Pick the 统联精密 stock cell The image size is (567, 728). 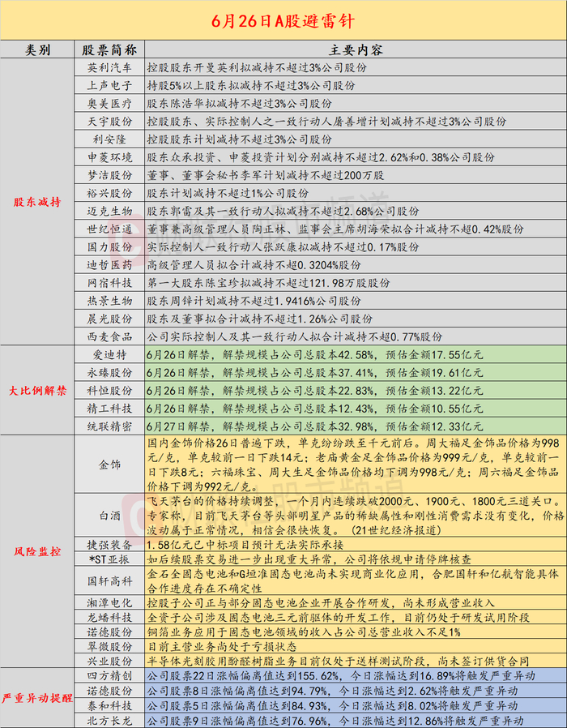(x=109, y=426)
